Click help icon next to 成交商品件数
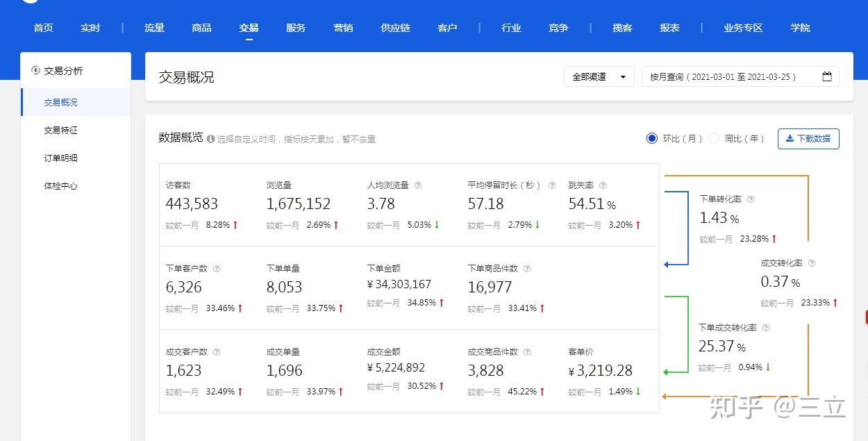Image resolution: width=868 pixels, height=441 pixels. pyautogui.click(x=526, y=352)
